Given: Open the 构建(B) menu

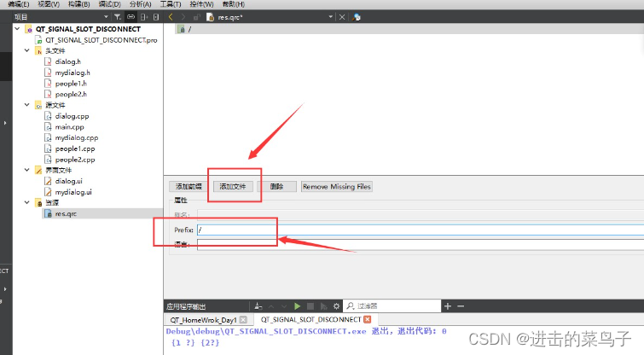Looking at the screenshot, I should 78,4.
